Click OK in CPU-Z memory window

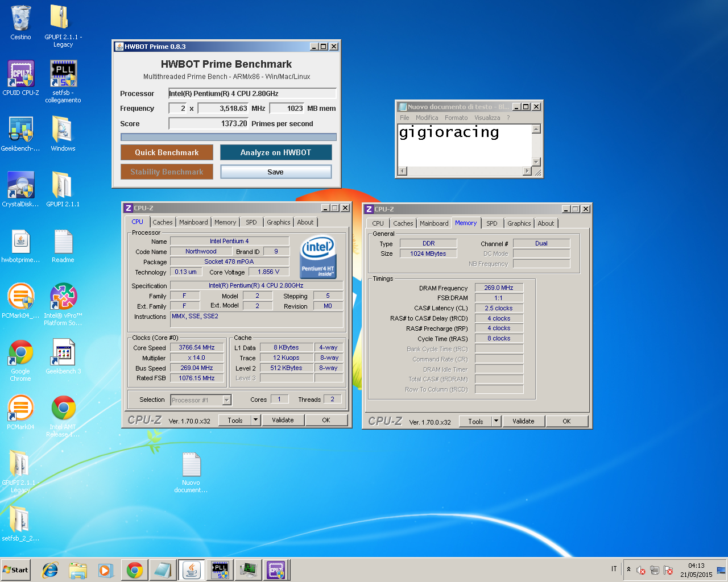click(x=566, y=421)
